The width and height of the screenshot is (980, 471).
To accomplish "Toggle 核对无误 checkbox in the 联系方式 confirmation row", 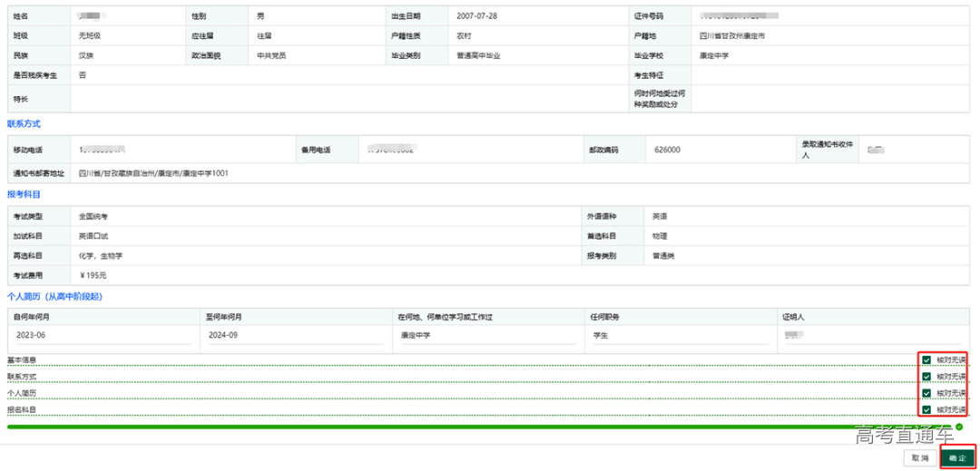I will (x=926, y=377).
